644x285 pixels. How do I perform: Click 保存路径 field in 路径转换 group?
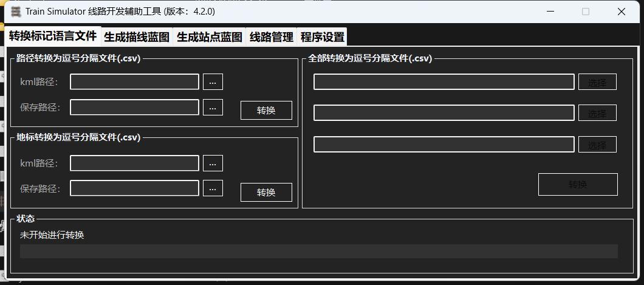point(134,108)
